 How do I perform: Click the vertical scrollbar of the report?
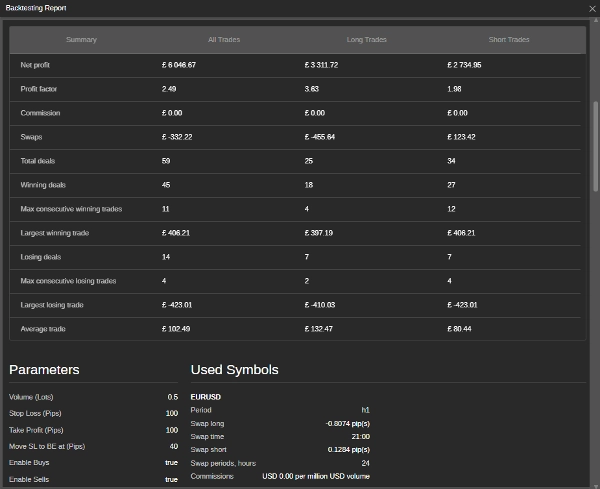pos(595,150)
